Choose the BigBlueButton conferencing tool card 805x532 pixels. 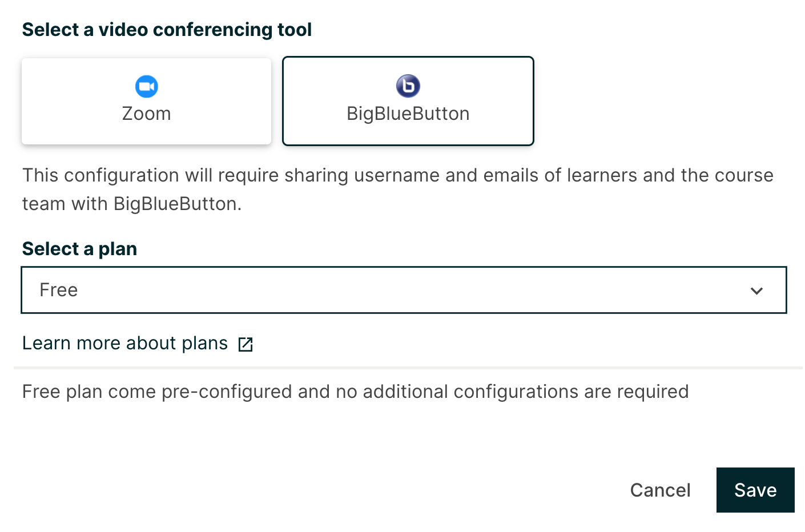(x=408, y=101)
